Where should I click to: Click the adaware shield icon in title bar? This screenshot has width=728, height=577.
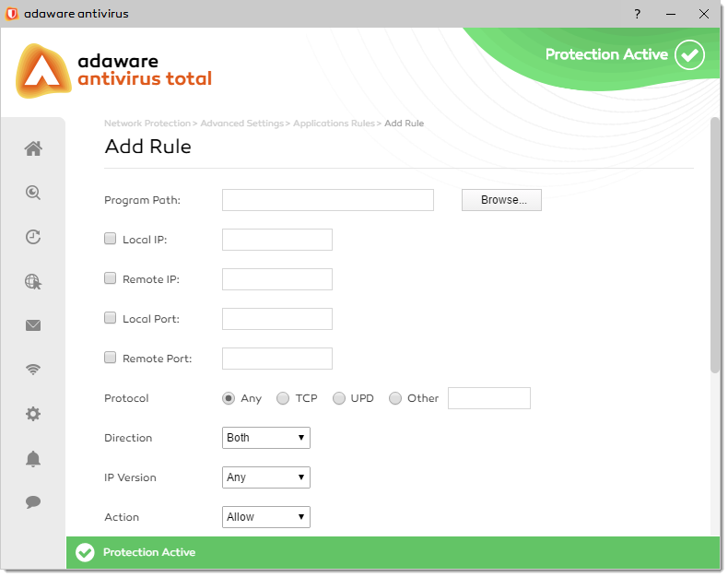tap(12, 14)
